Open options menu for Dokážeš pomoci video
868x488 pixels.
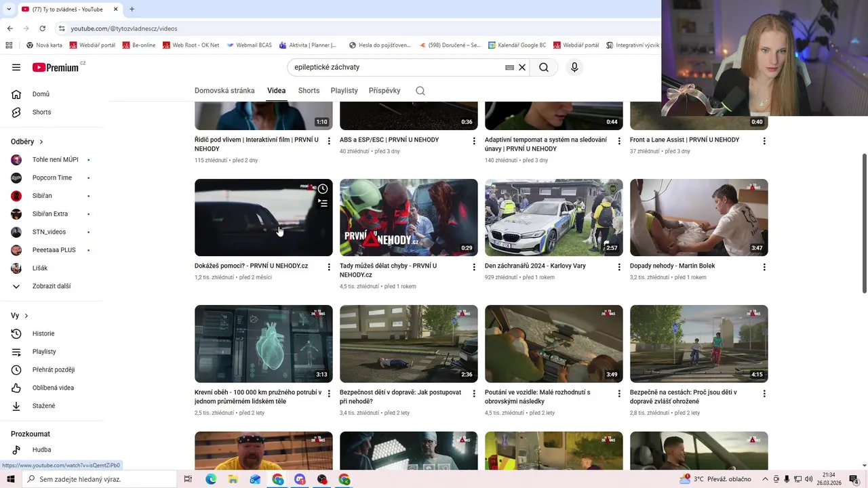329,267
